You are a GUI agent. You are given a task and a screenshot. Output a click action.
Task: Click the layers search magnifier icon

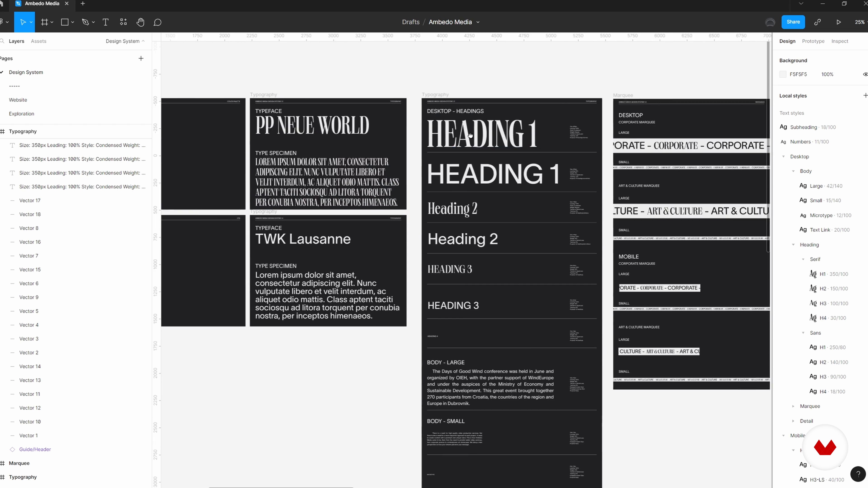pos(2,41)
